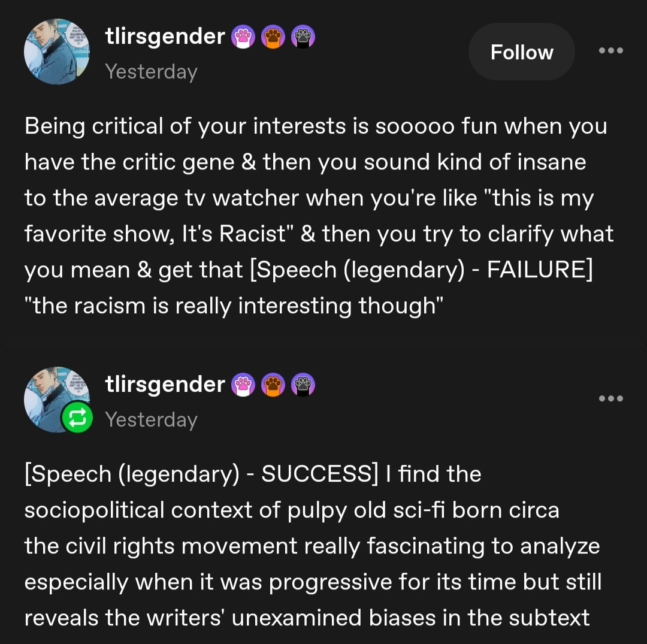Click the orange paw badge in second post
Viewport: 647px width, 644px height.
[273, 385]
